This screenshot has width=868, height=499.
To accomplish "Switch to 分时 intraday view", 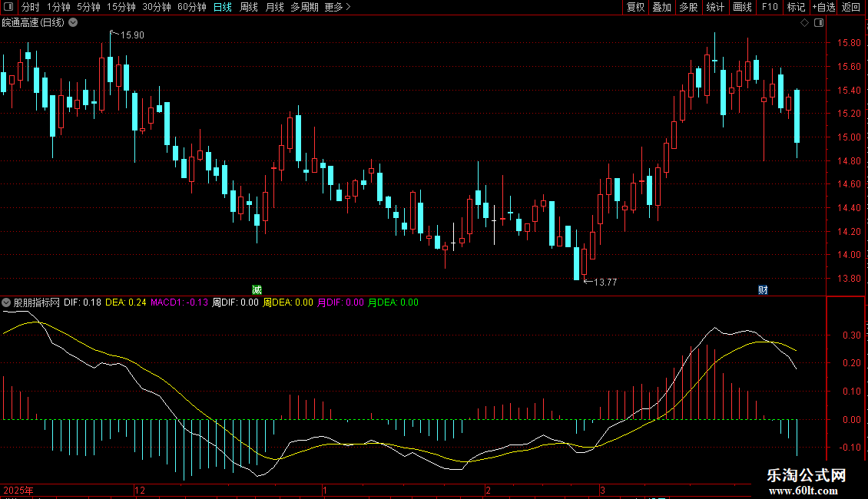I will (31, 7).
